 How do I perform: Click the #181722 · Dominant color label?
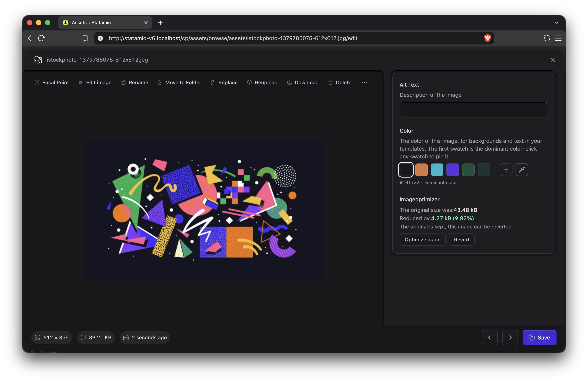click(x=428, y=182)
